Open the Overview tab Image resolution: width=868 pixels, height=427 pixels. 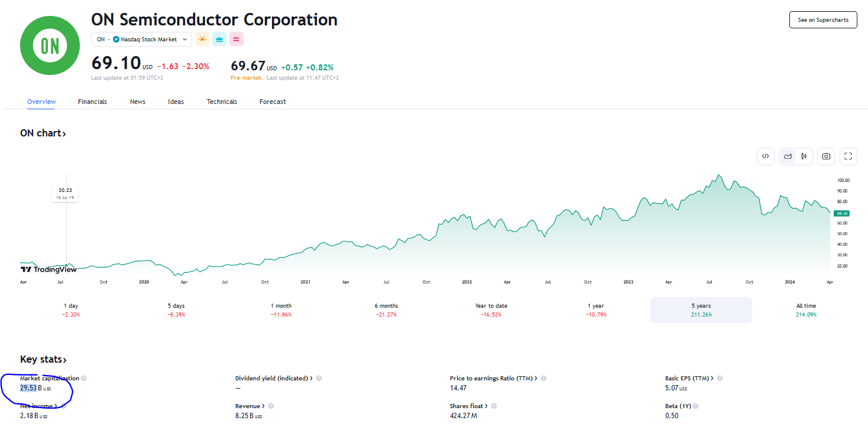click(x=41, y=102)
